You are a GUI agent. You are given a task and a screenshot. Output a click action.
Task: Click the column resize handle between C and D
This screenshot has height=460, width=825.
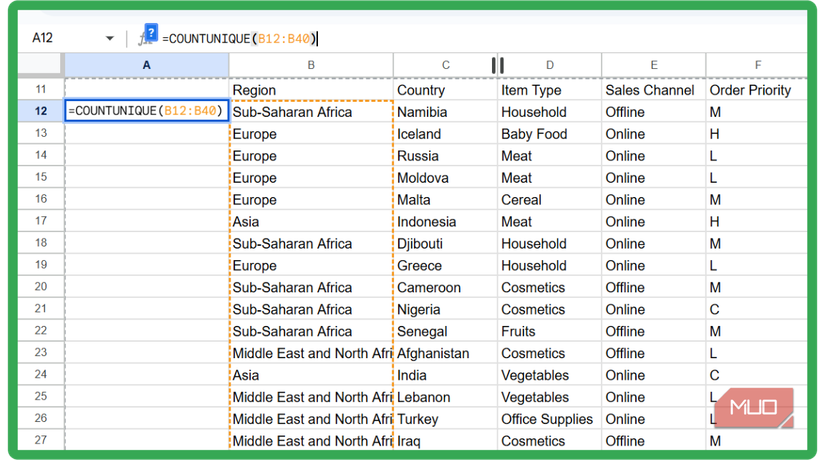tap(497, 65)
